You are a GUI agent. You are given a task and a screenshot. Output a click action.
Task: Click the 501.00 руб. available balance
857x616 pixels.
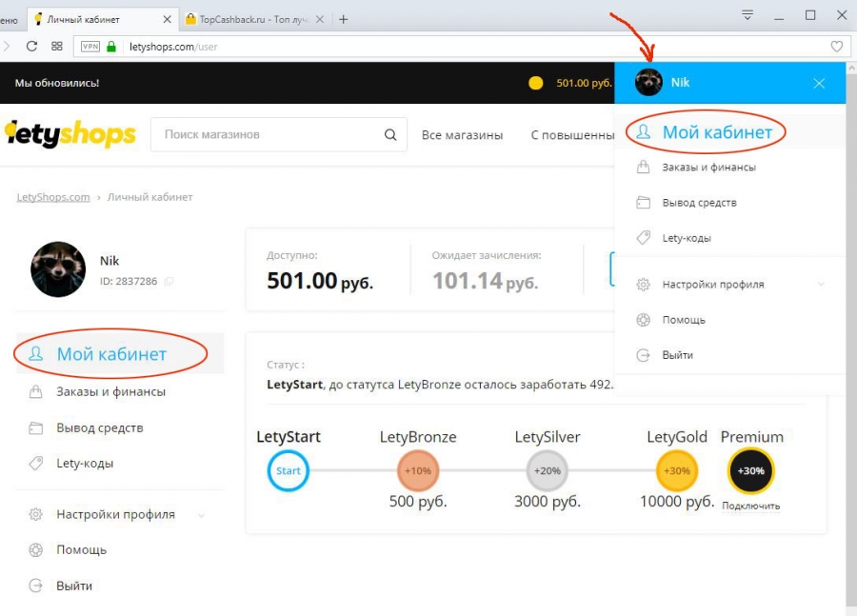click(320, 281)
